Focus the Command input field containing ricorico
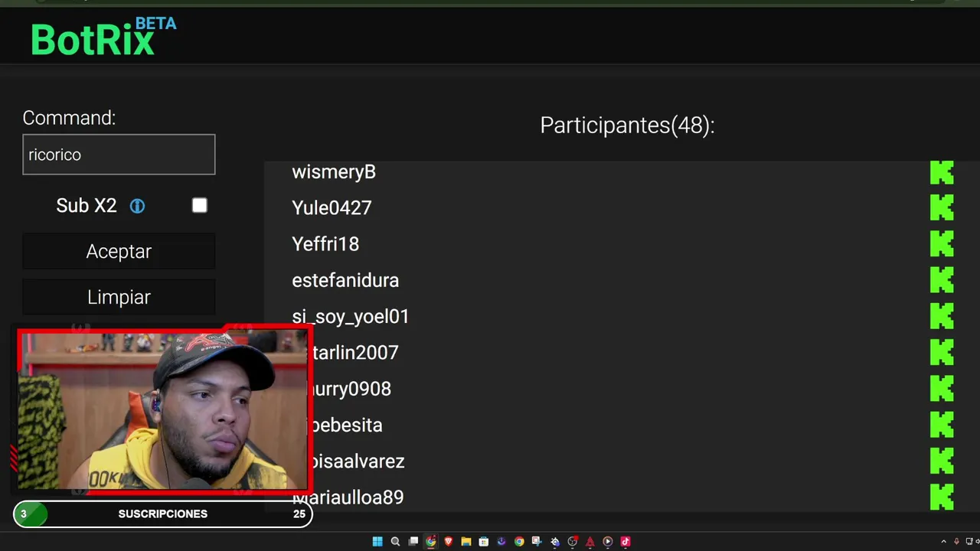Screen dimensions: 980x551 (x=119, y=155)
